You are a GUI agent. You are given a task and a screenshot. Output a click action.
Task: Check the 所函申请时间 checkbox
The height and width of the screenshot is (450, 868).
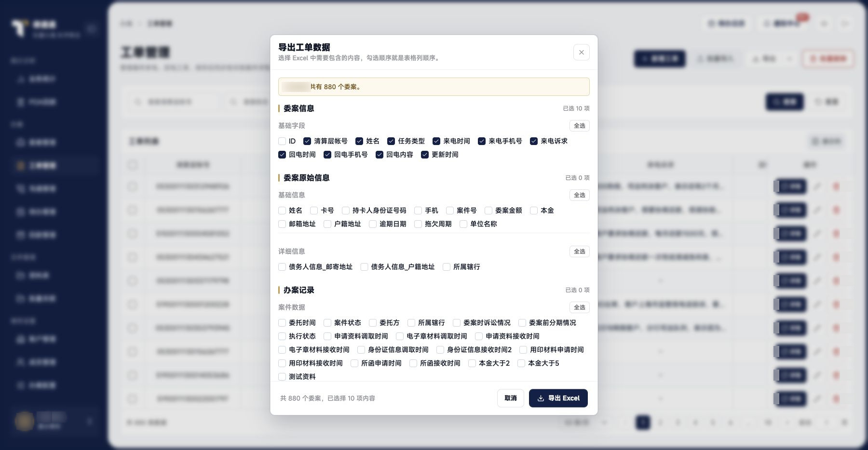click(x=354, y=363)
